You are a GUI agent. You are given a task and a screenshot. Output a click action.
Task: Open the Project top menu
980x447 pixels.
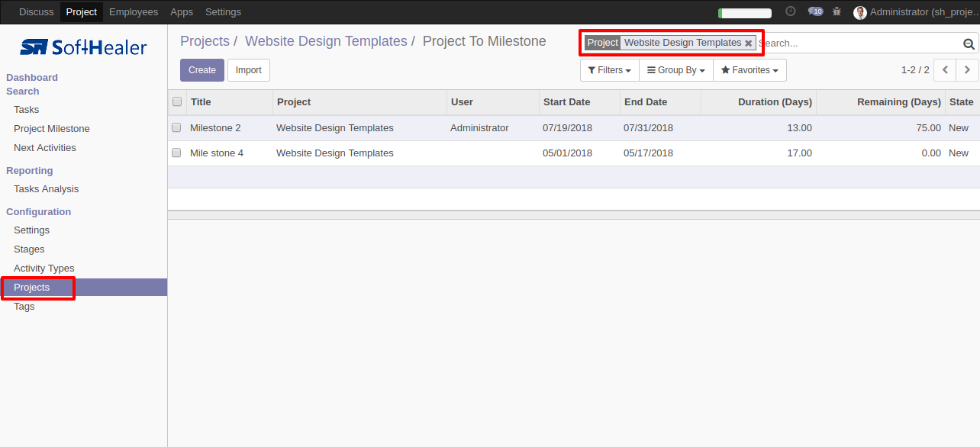[82, 12]
